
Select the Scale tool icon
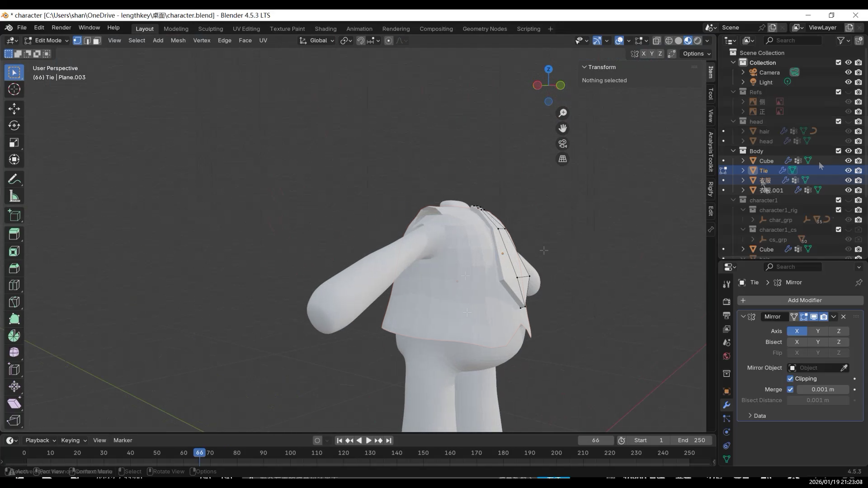point(14,143)
